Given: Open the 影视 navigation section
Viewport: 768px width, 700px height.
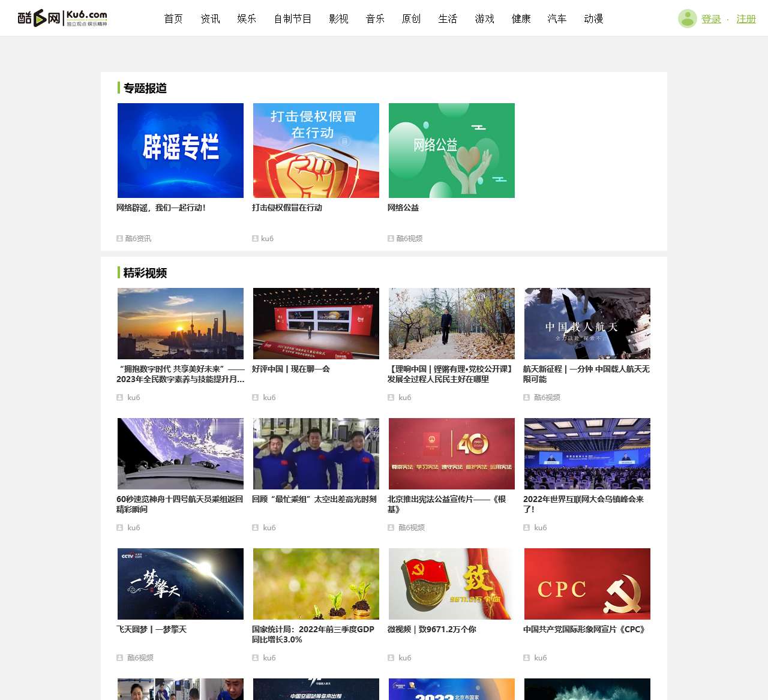Looking at the screenshot, I should pyautogui.click(x=338, y=19).
